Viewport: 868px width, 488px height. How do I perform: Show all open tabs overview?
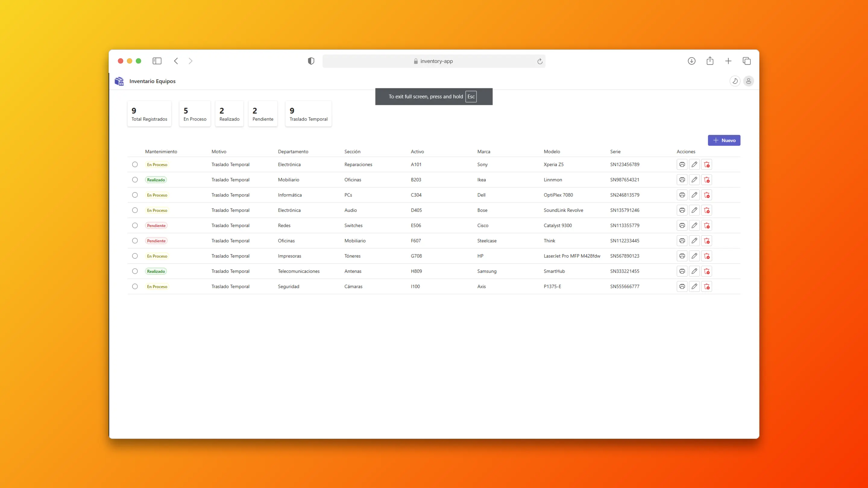(x=746, y=61)
